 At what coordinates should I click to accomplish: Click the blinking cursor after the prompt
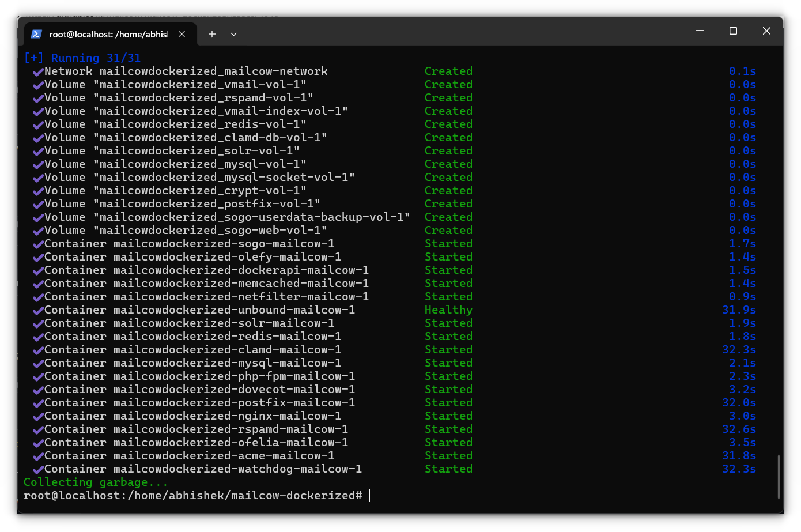point(369,495)
